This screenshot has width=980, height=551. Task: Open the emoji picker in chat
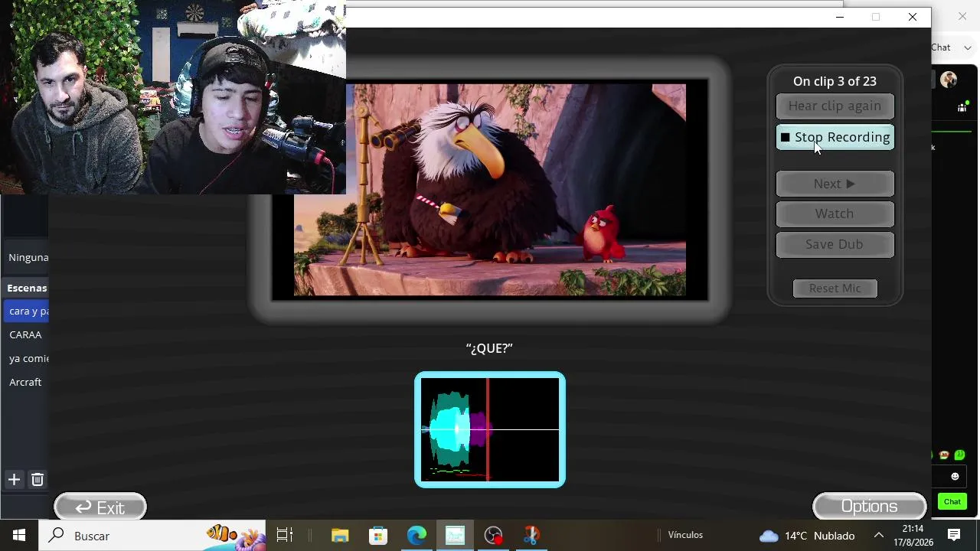tap(955, 476)
